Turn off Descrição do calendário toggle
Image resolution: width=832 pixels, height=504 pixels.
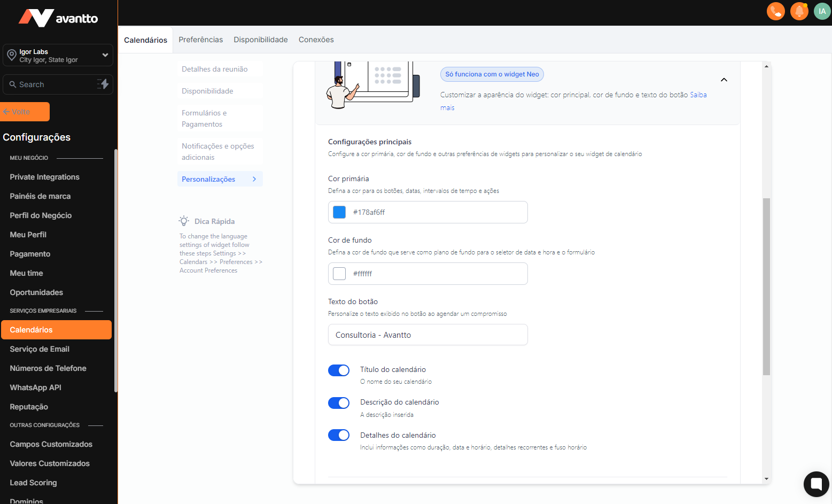coord(339,403)
